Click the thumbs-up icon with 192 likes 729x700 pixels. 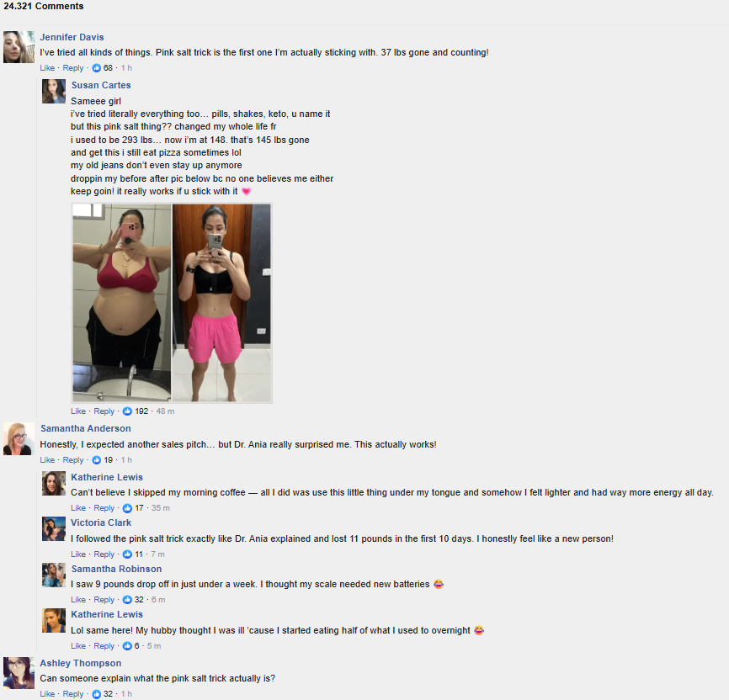pos(127,411)
